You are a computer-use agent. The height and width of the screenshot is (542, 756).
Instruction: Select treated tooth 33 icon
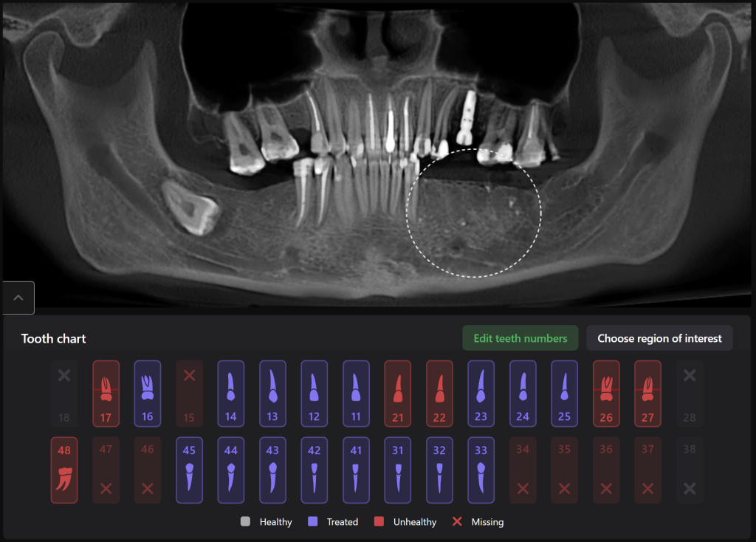pos(481,470)
